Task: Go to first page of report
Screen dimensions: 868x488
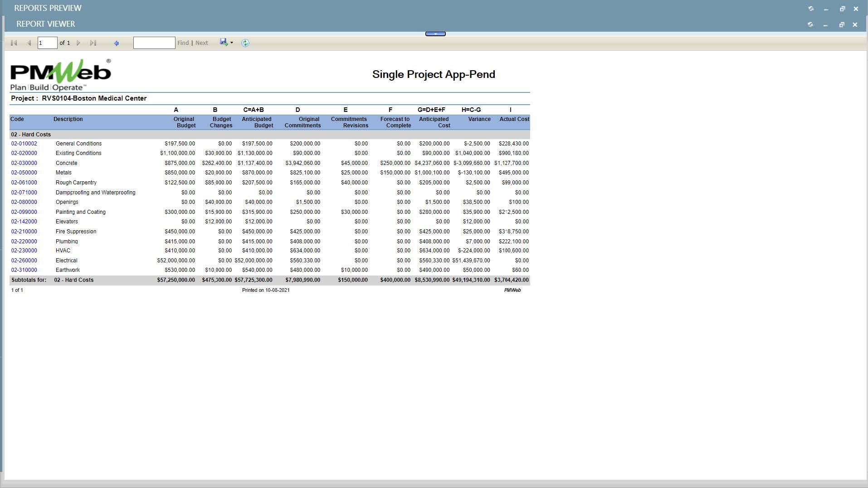Action: click(14, 43)
